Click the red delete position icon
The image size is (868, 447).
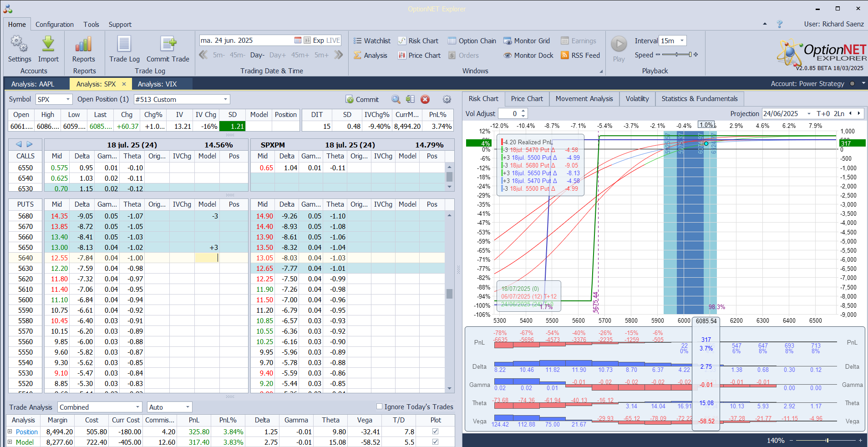coord(425,99)
